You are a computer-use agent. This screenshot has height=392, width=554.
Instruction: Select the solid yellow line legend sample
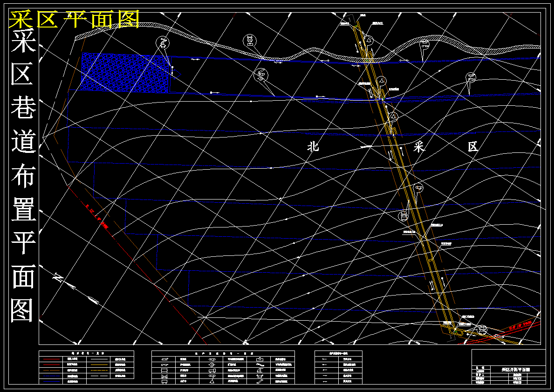click(99, 364)
